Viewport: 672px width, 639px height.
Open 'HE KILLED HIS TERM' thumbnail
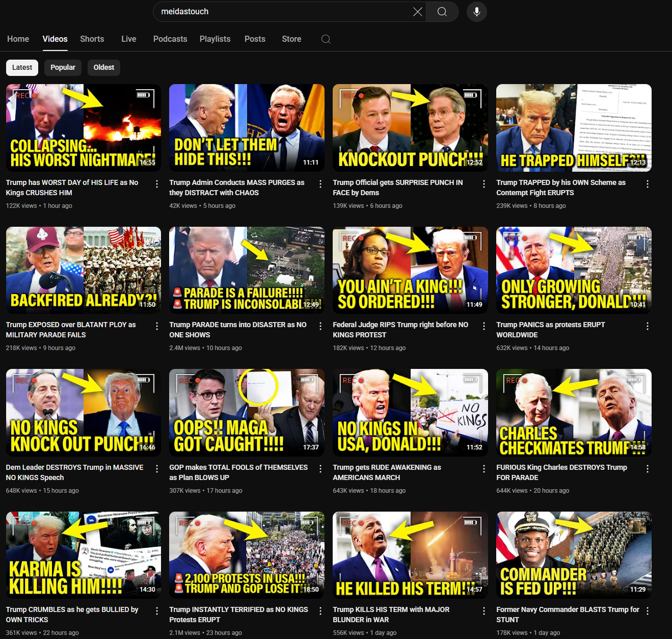(x=410, y=555)
